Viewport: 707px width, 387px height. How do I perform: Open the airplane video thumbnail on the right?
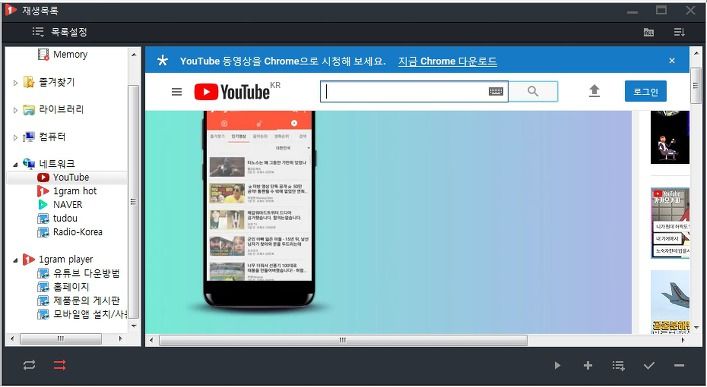670,301
